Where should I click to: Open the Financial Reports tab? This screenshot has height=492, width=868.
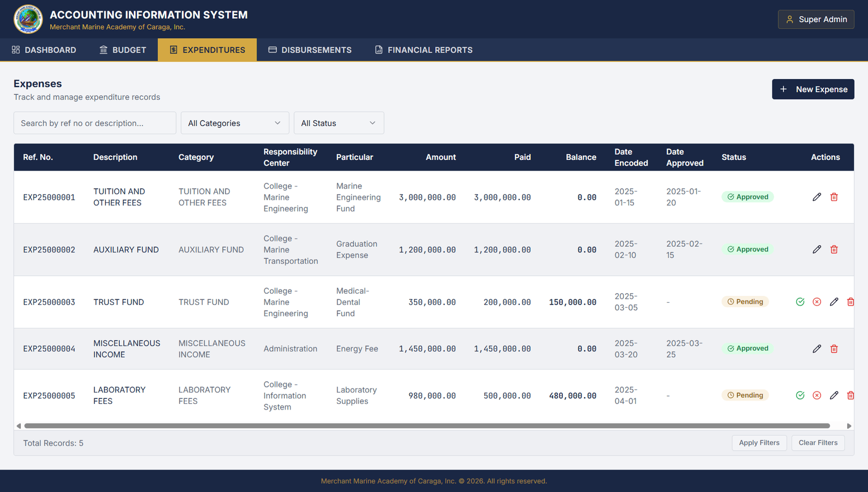click(x=424, y=50)
